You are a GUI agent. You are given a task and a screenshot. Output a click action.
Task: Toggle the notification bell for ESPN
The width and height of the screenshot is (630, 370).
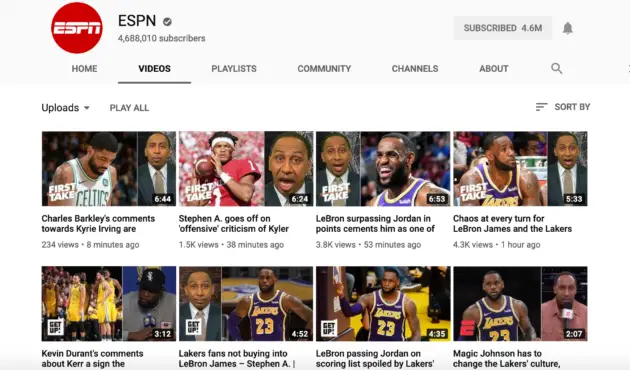coord(567,28)
